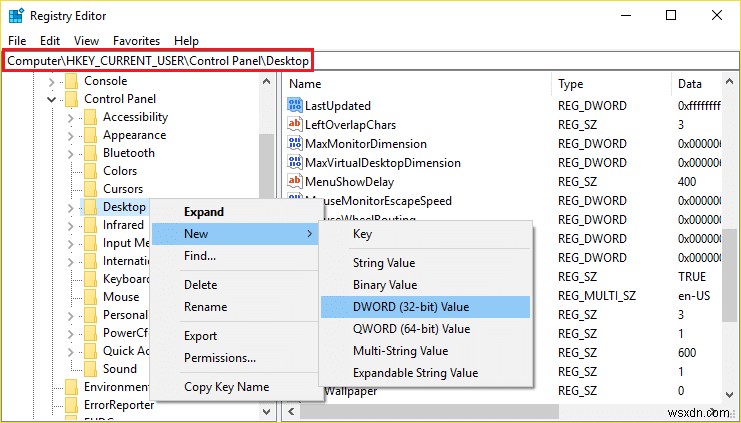Screen dimensions: 741x423
Task: Choose Rename in the context menu
Action: tap(235, 307)
